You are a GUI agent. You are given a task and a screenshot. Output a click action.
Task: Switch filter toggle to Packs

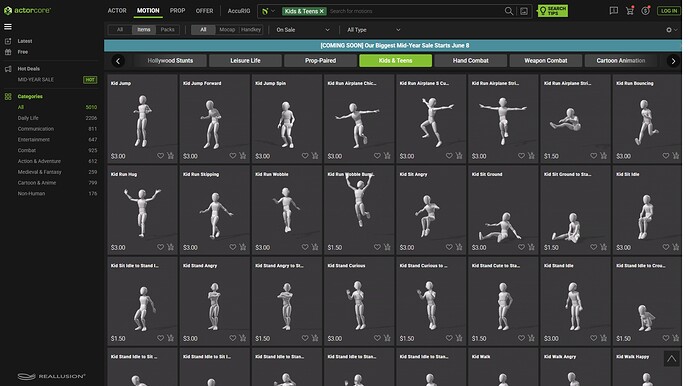click(167, 29)
